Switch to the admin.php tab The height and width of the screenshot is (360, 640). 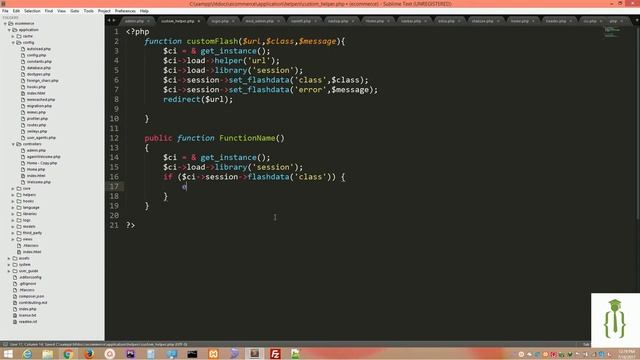135,21
